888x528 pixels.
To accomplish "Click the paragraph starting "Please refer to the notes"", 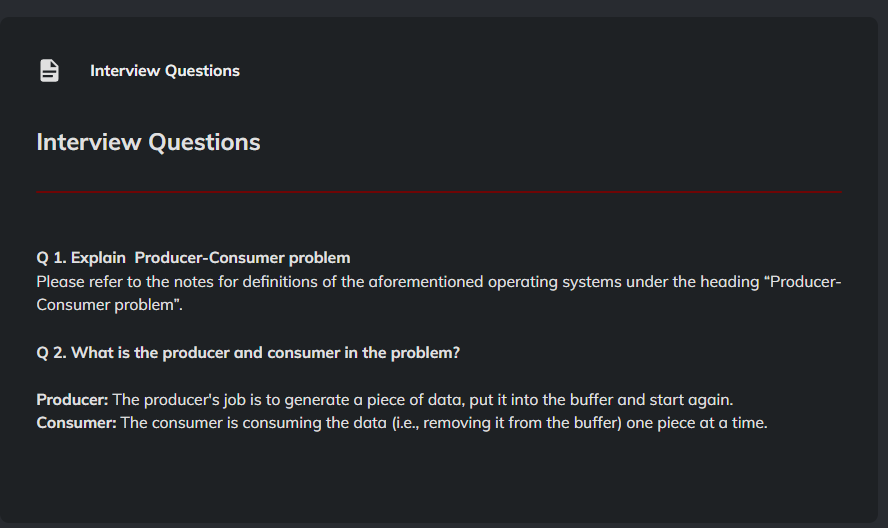I will tap(439, 293).
